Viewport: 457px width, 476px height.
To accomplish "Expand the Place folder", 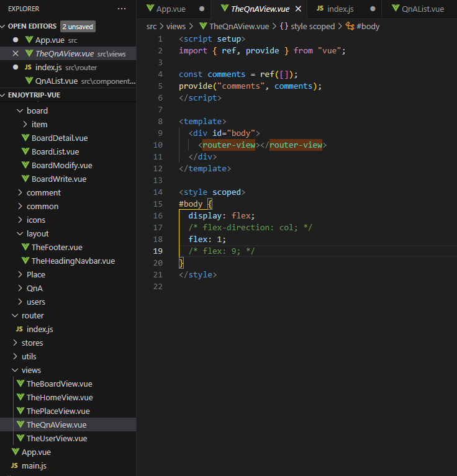I will (20, 275).
